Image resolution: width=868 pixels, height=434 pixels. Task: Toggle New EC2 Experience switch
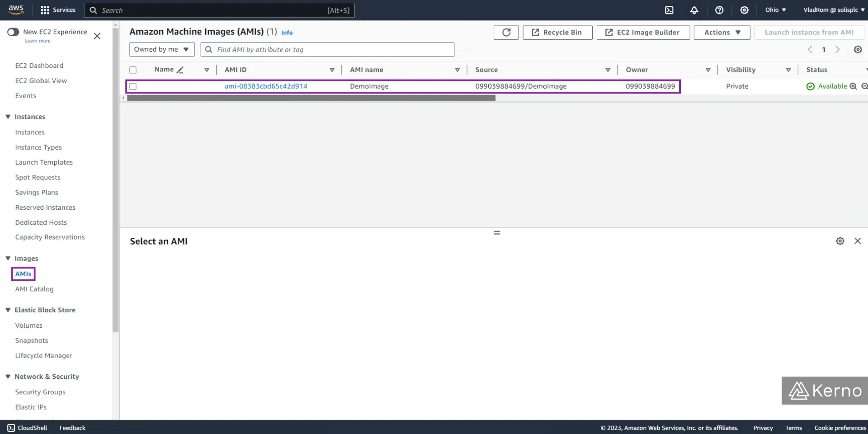[x=13, y=32]
